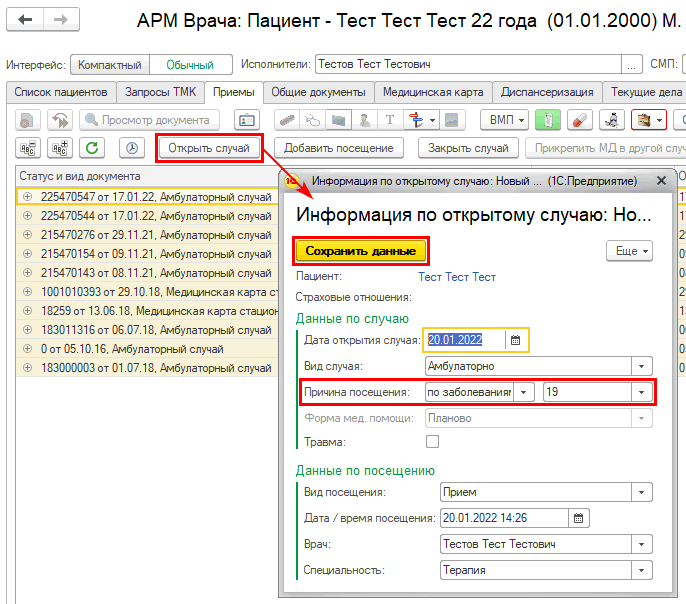
Task: Click the red pill icon
Action: point(578,120)
